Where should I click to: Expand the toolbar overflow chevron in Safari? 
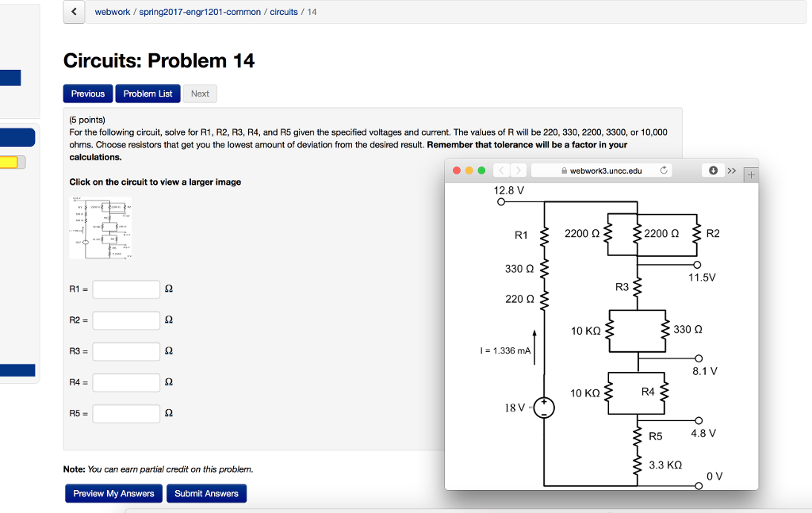[730, 170]
